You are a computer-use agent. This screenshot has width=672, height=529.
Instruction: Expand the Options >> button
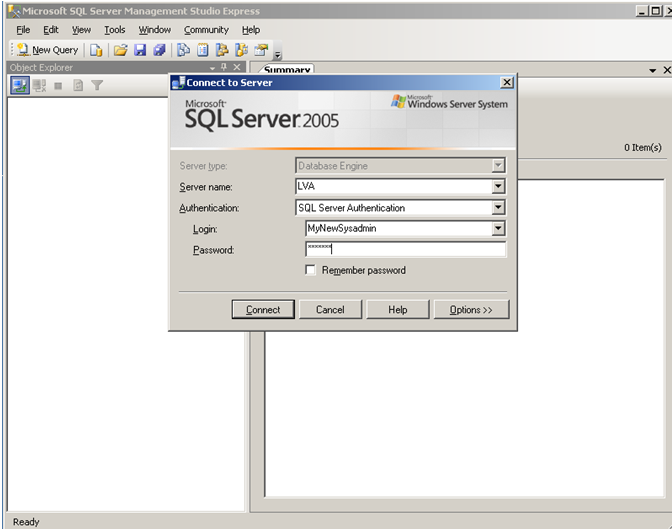click(471, 309)
